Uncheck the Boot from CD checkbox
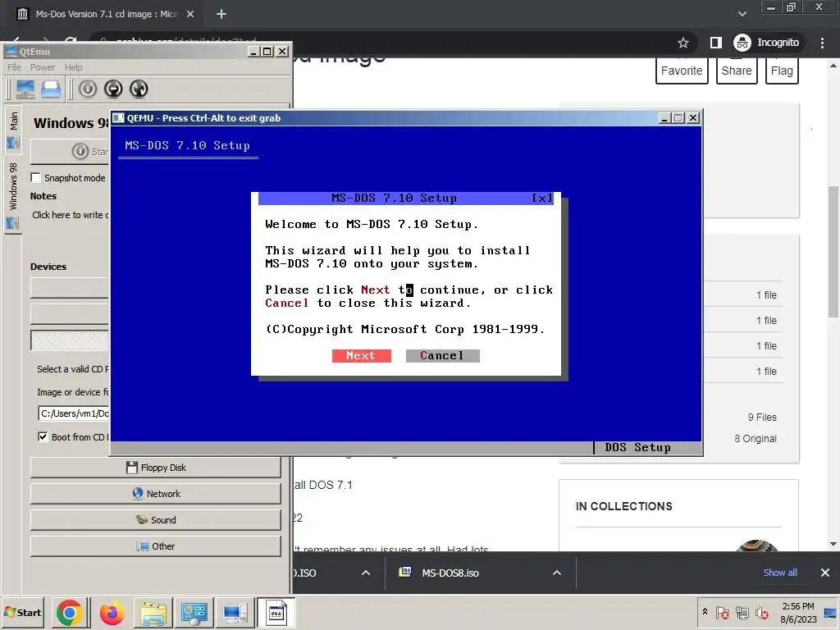This screenshot has width=840, height=630. coord(43,436)
